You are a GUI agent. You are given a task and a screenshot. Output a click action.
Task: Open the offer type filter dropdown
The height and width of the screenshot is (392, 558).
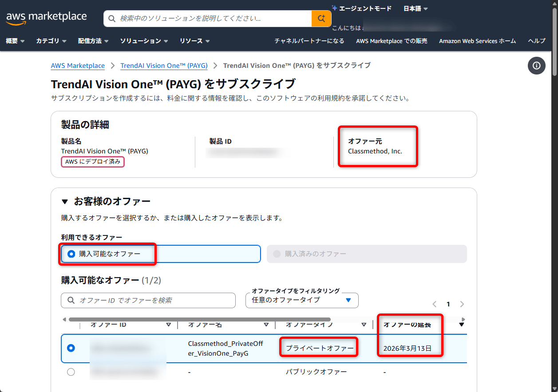click(x=302, y=300)
